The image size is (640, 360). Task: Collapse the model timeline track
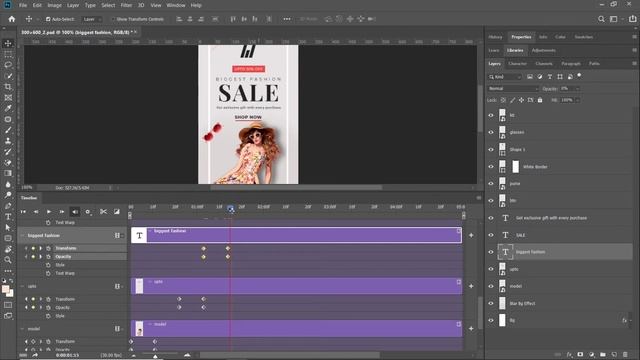(x=22, y=329)
